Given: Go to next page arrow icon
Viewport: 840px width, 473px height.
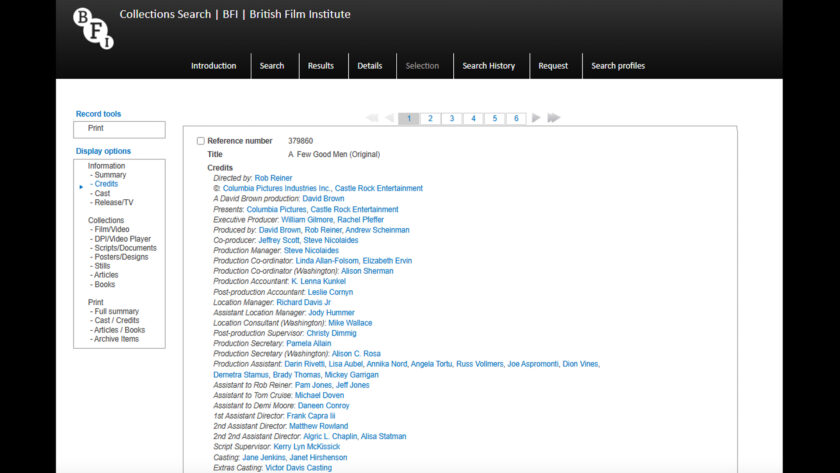Looking at the screenshot, I should coord(536,118).
